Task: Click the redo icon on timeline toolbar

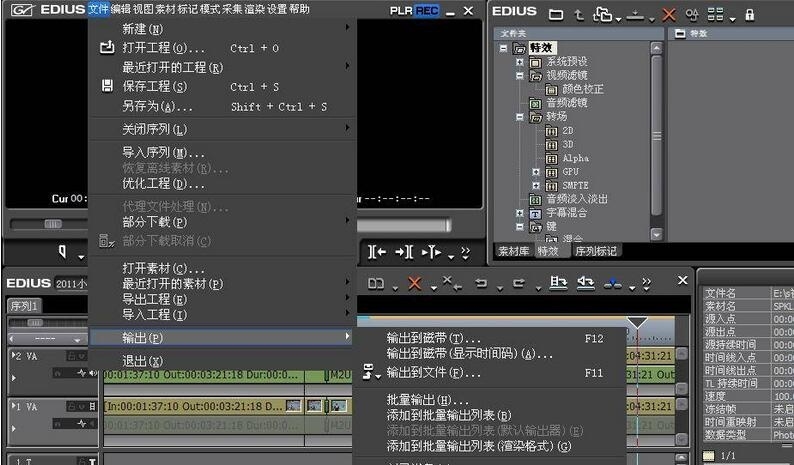Action: (x=519, y=284)
